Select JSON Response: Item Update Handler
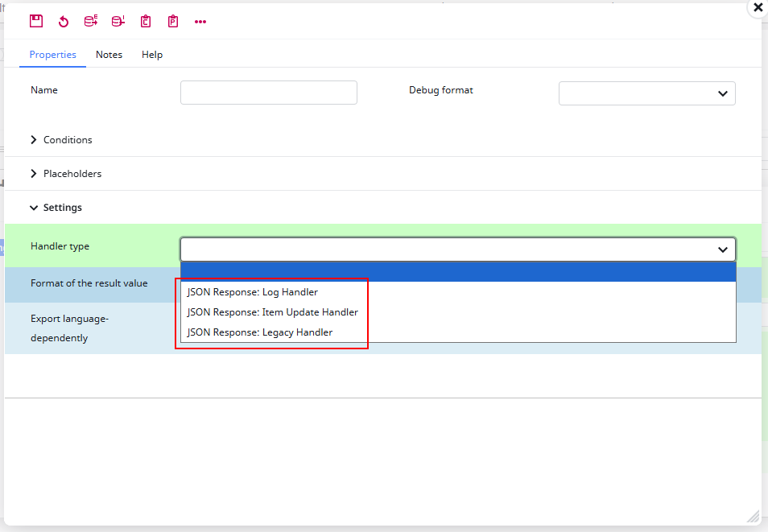 coord(272,312)
